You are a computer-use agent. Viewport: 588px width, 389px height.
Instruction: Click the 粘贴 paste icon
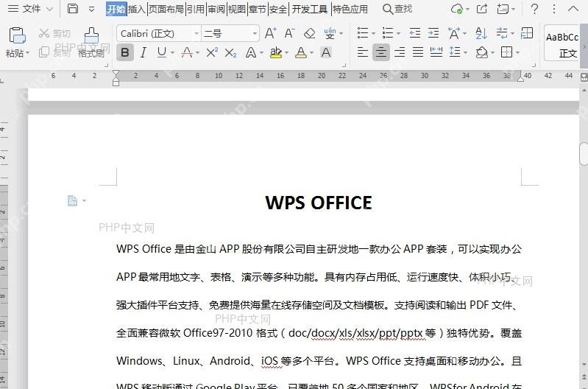[17, 36]
